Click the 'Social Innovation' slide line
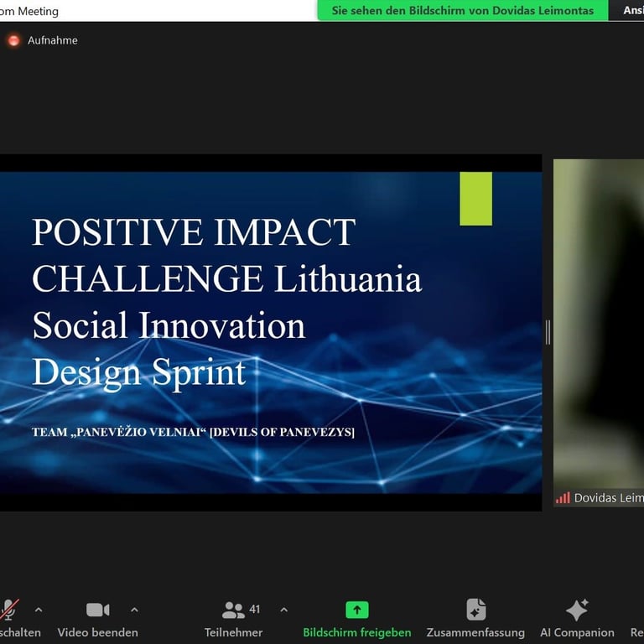Viewport: 644px width, 644px height. pyautogui.click(x=169, y=325)
